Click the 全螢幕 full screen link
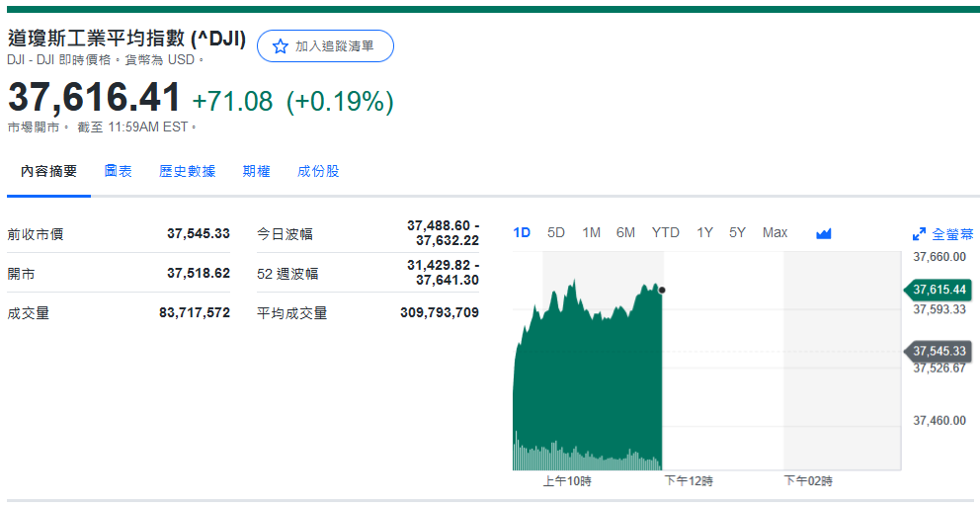Screen dimensions: 980x509 pos(952,234)
